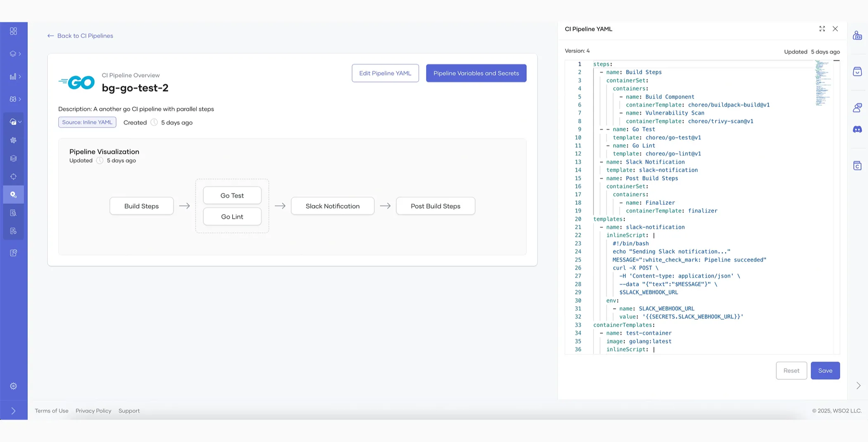Open the Discord icon in right sidebar
The height and width of the screenshot is (442, 868).
[x=857, y=129]
